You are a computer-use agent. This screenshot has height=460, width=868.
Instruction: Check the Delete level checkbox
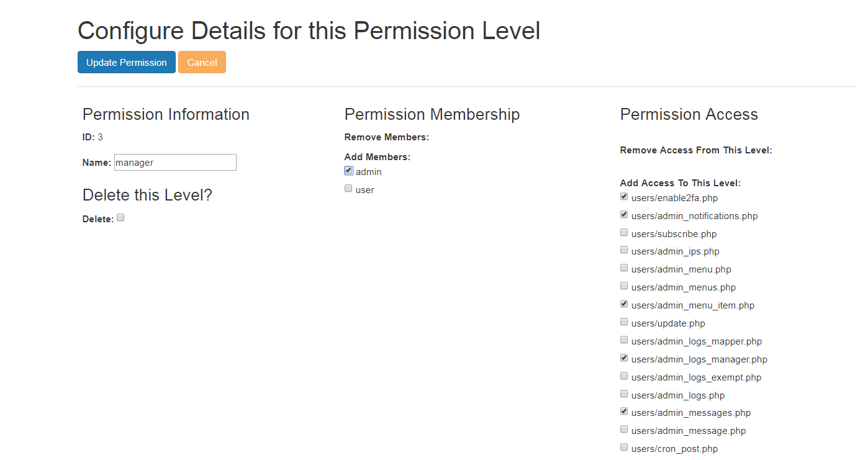click(121, 217)
